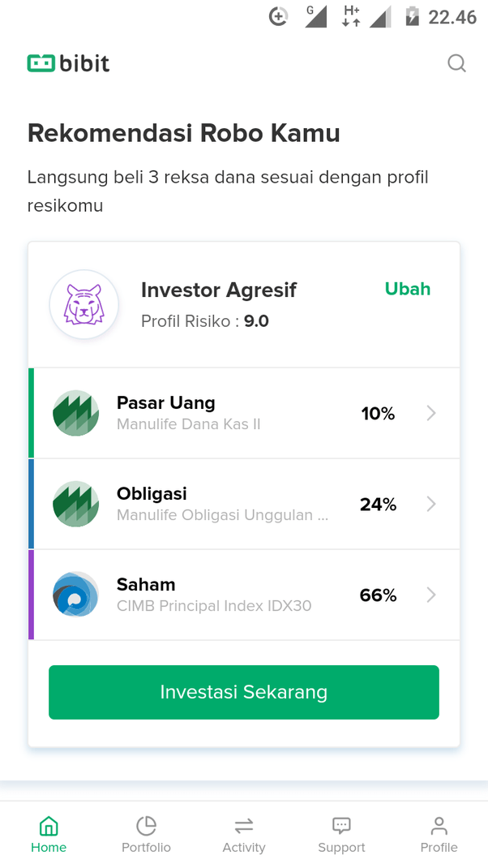Tap the tiger avatar for Investor Agresif
Screen dimensions: 488x868
click(x=84, y=304)
